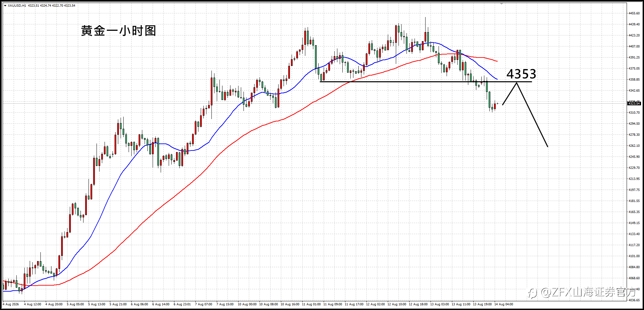Select the XAUUSD,H1 symbol label
The height and width of the screenshot is (310, 644).
tap(17, 5)
